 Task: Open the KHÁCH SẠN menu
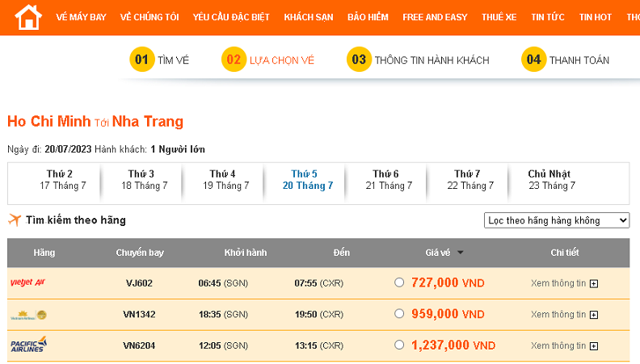click(309, 17)
